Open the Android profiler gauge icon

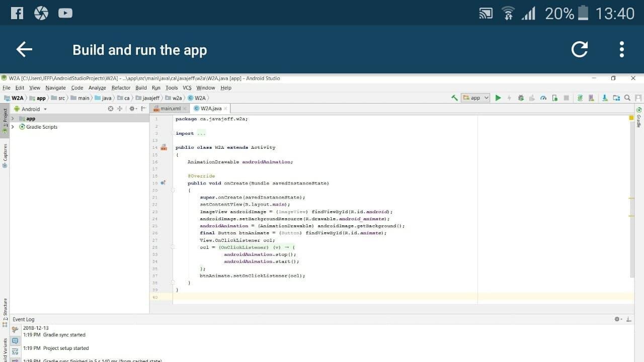(x=543, y=98)
